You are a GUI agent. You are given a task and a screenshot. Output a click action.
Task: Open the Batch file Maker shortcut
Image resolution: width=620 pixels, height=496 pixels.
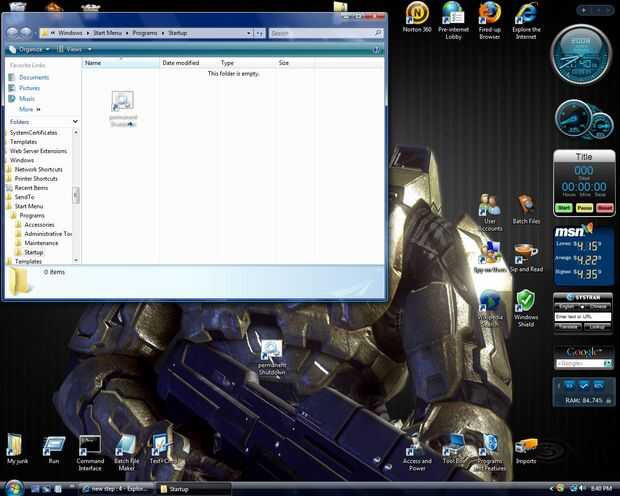tap(127, 452)
